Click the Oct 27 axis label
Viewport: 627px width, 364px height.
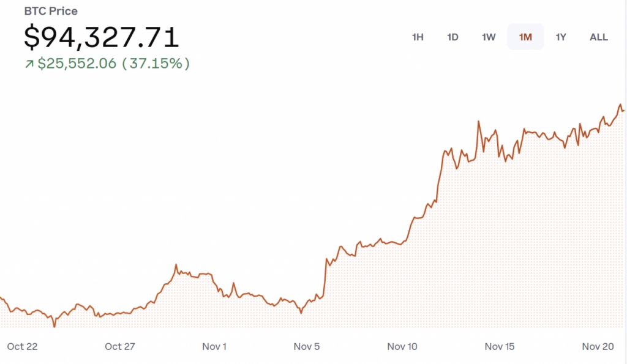[120, 347]
